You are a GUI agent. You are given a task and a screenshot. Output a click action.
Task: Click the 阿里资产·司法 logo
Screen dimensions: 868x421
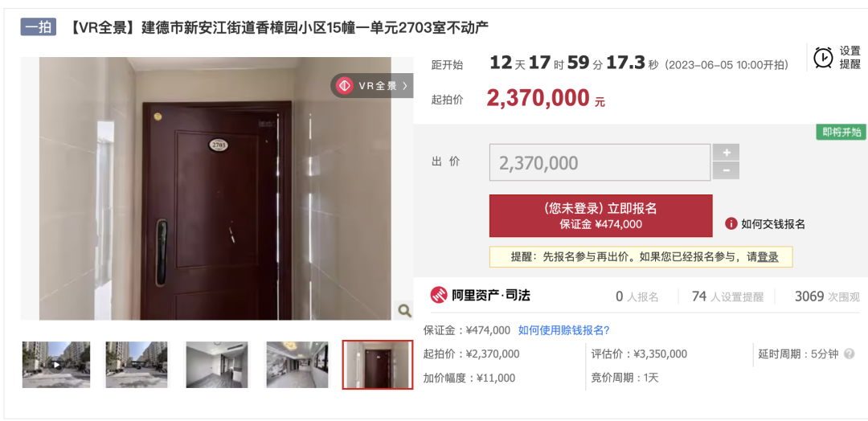pyautogui.click(x=480, y=296)
